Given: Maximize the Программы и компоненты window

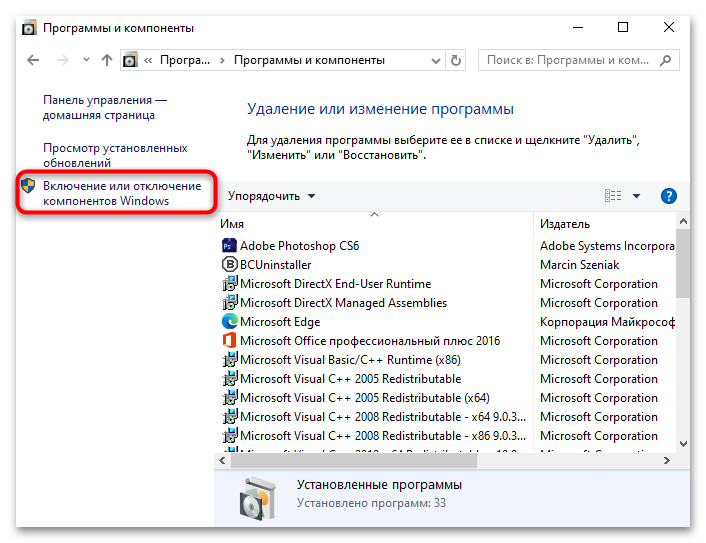Looking at the screenshot, I should click(x=623, y=27).
